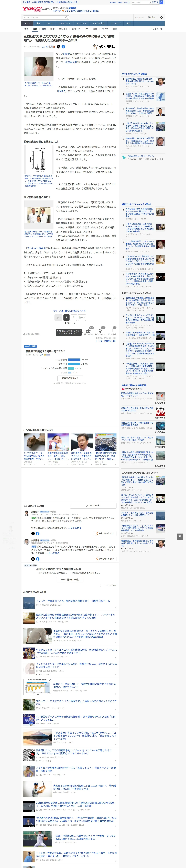Viewport: 186px width, 868px height.
Task: Click the 薬を使用 poll bar
Action: click(x=74, y=364)
